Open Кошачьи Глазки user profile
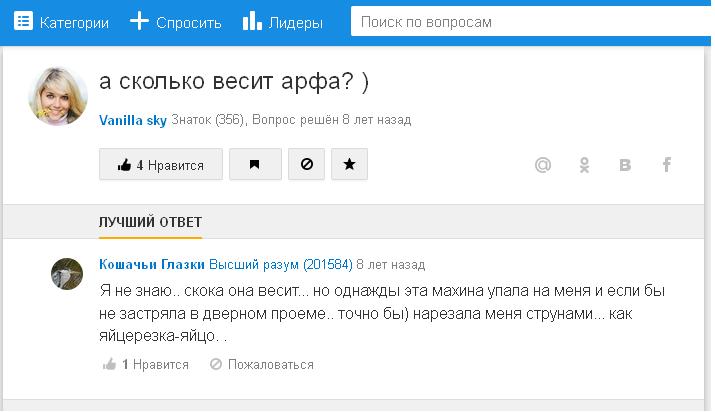715x413 pixels. tap(152, 265)
